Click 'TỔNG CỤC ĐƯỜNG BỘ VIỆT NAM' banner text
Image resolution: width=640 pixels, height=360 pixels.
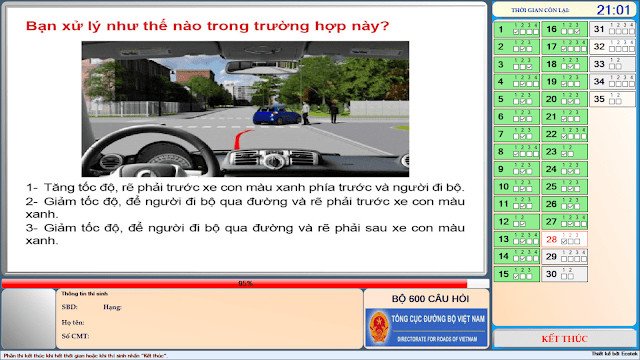pyautogui.click(x=438, y=319)
